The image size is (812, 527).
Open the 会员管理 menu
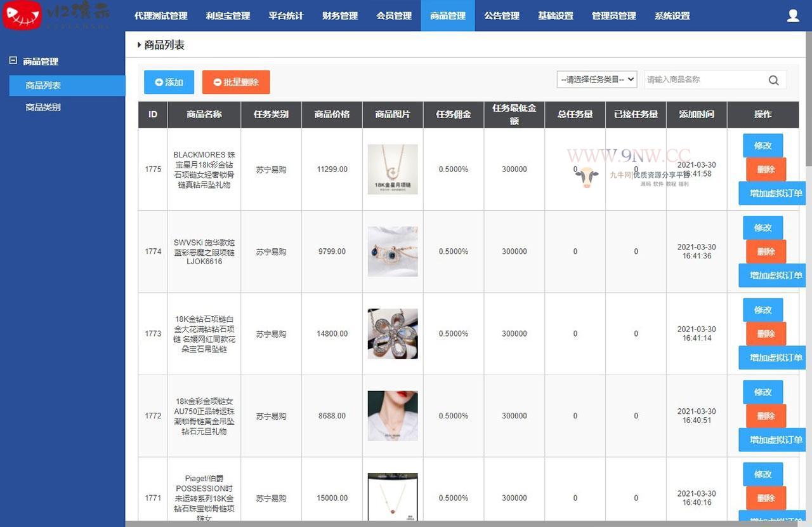394,16
